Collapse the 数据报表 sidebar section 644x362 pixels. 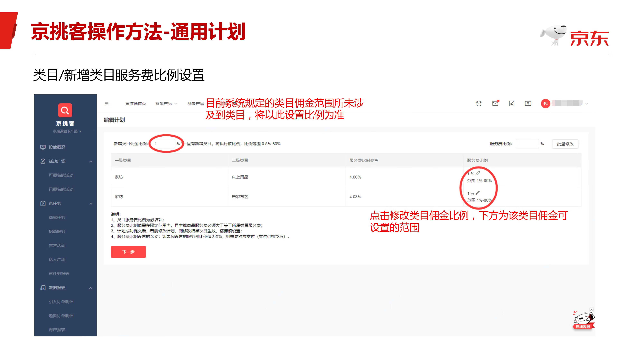(91, 288)
